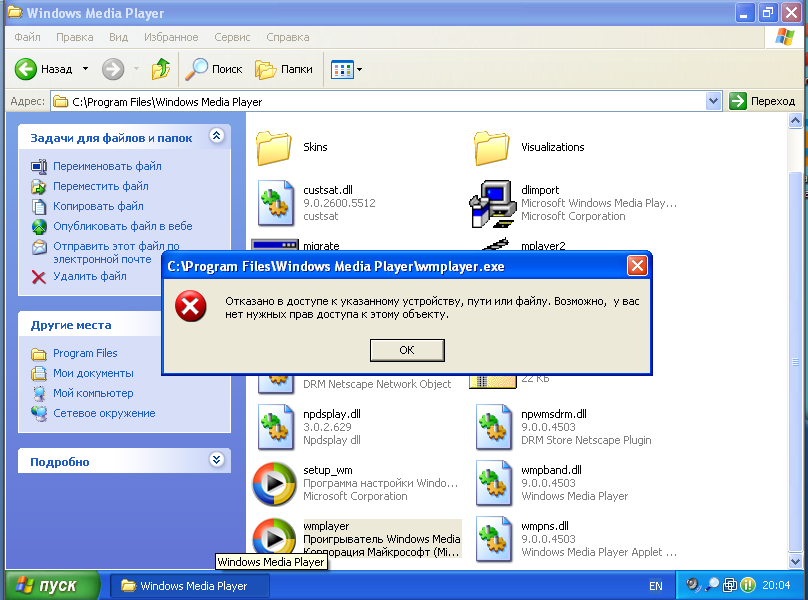808x600 pixels.
Task: Click the vertical scrollbar thumb
Action: tap(795, 361)
